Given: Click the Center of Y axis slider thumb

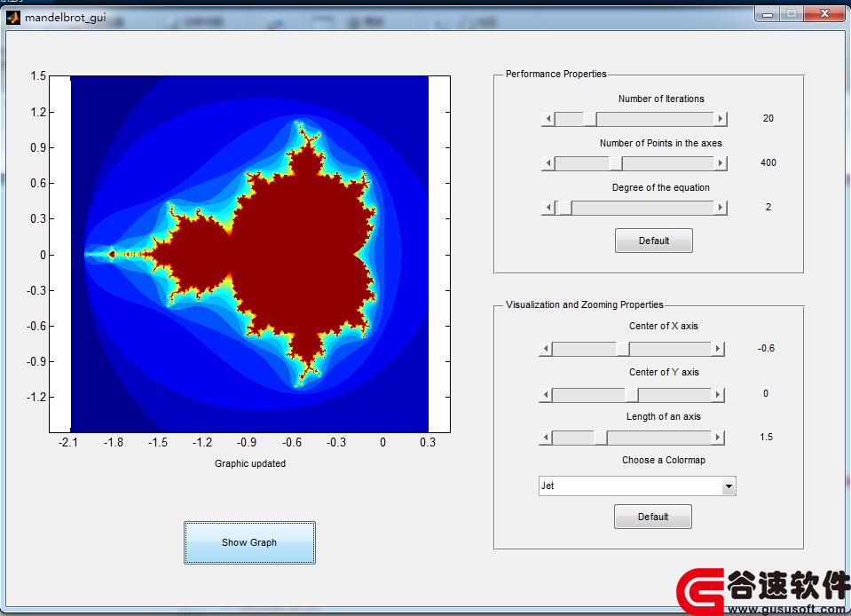Looking at the screenshot, I should tap(631, 395).
